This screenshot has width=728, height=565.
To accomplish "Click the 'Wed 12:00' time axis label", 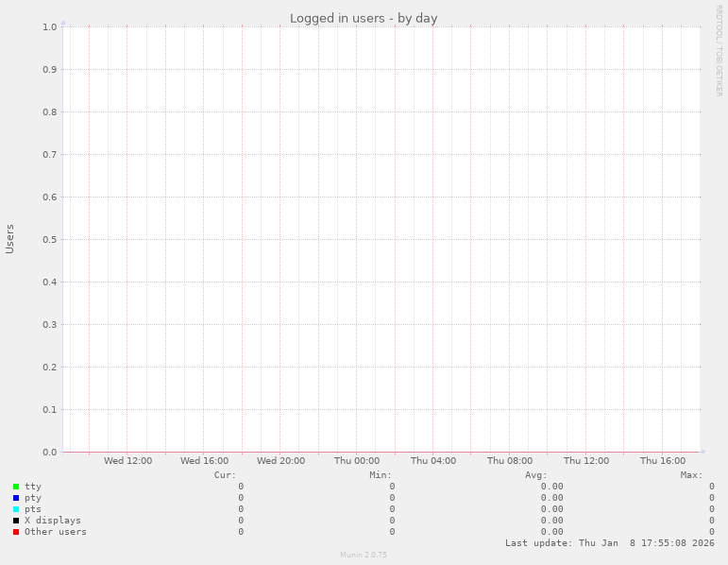I will coord(127,461).
